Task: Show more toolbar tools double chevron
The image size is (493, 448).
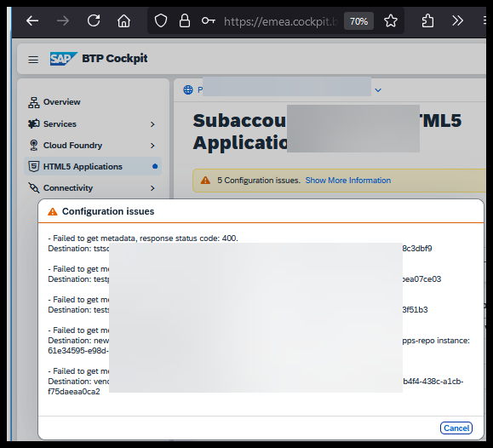Action: [457, 20]
